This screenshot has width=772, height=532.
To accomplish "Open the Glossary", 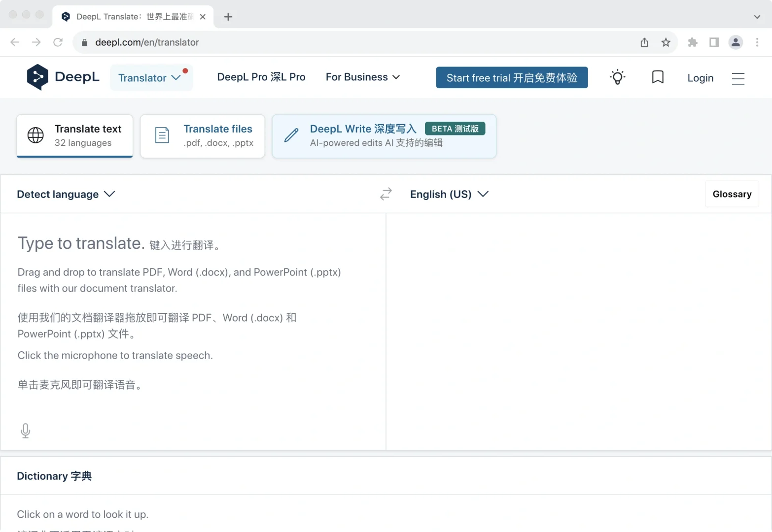I will (x=732, y=194).
